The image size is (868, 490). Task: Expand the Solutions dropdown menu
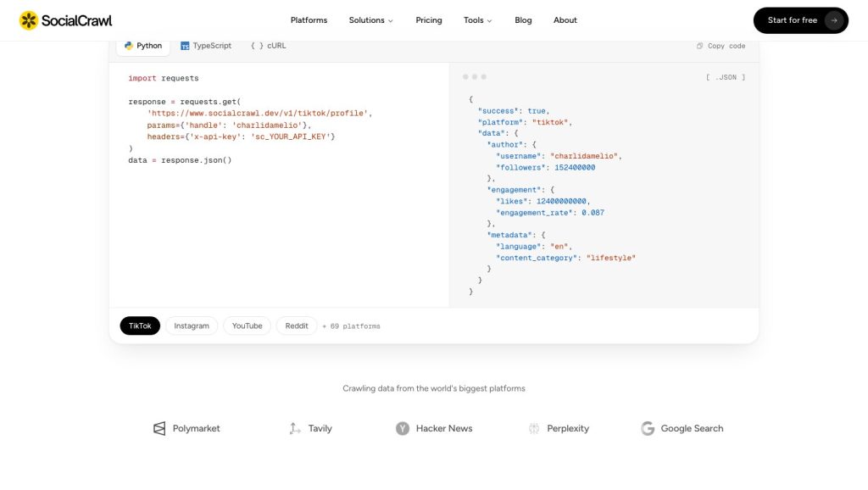click(x=371, y=20)
